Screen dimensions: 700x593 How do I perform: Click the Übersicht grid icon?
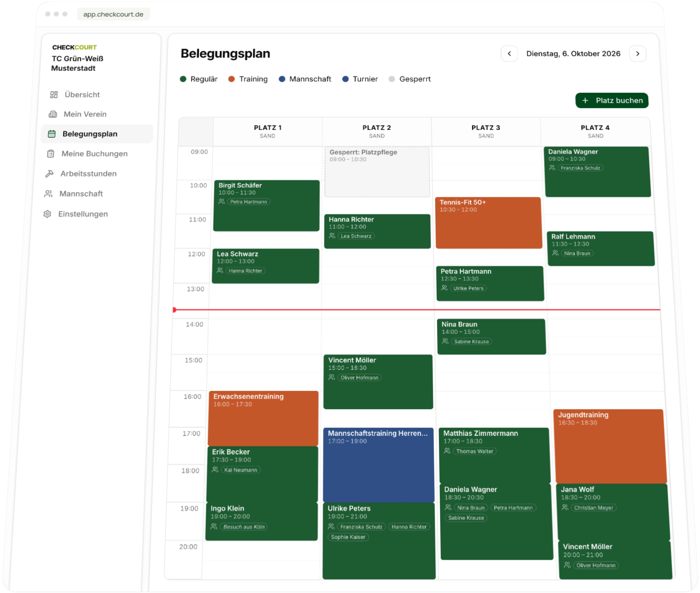[x=54, y=94]
